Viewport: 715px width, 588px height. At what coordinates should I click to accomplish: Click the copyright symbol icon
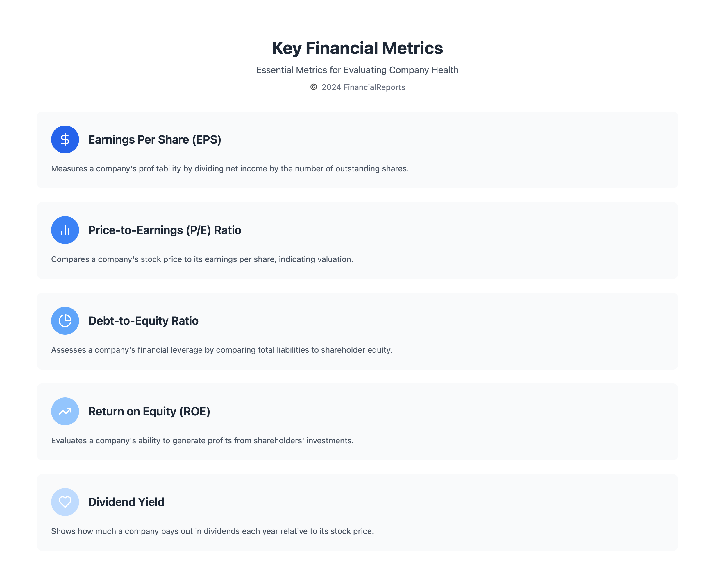313,87
